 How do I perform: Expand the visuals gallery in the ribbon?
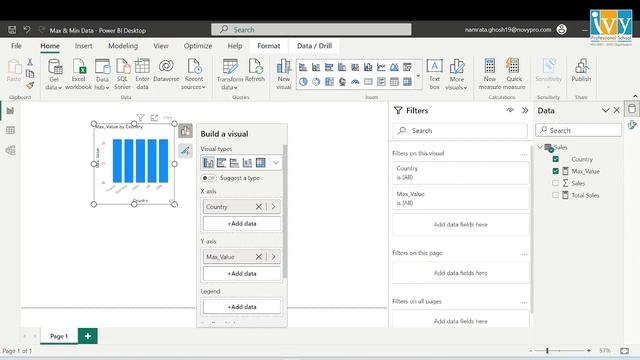coord(418,76)
